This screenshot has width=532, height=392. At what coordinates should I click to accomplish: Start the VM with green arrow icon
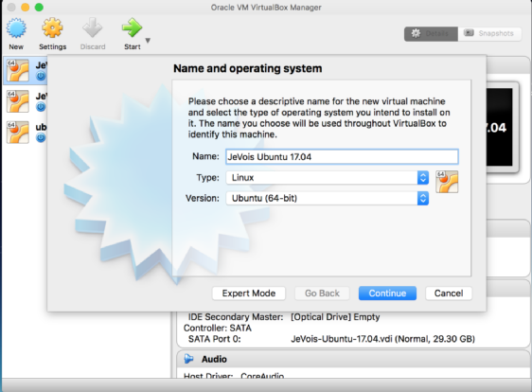pos(132,27)
